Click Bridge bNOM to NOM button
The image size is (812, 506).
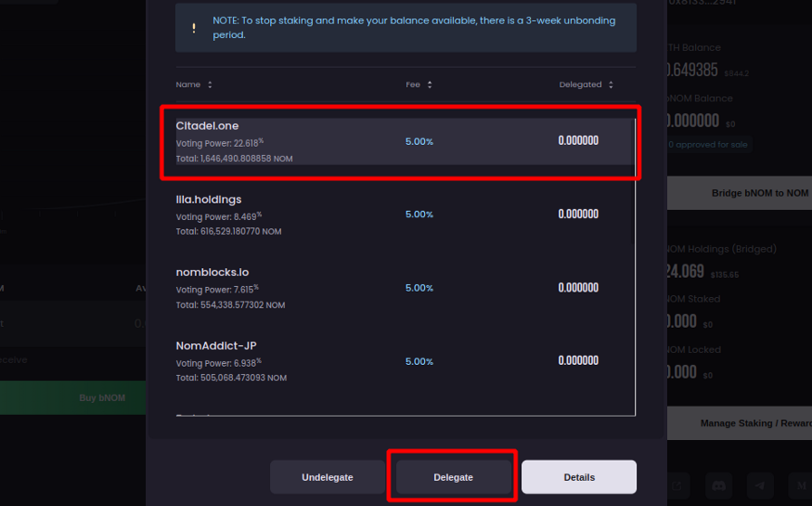pyautogui.click(x=740, y=193)
